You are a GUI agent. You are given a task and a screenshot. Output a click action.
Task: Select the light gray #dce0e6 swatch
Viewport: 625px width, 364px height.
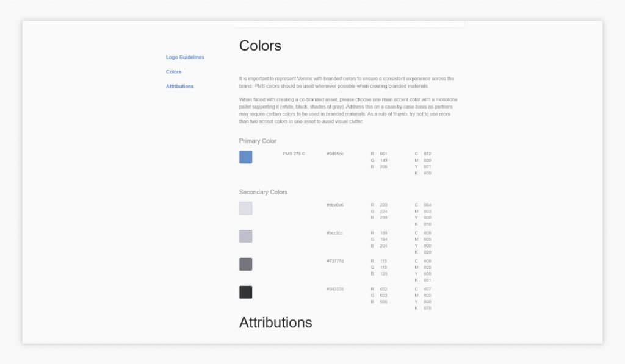245,208
